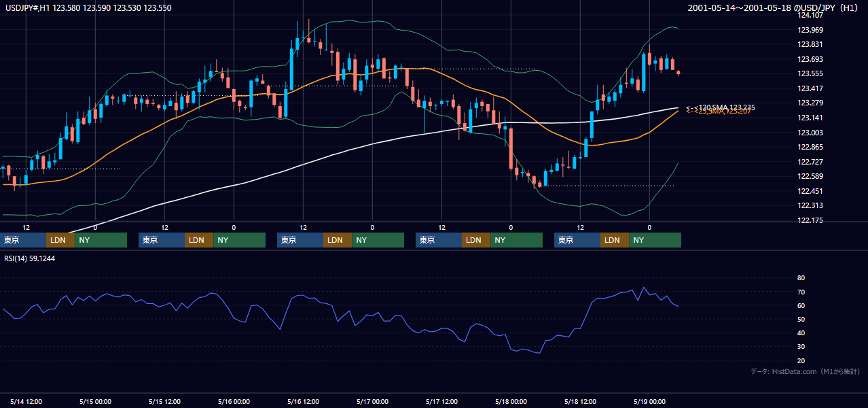Click price axis label 122.313
This screenshot has height=408, width=868.
coord(810,205)
